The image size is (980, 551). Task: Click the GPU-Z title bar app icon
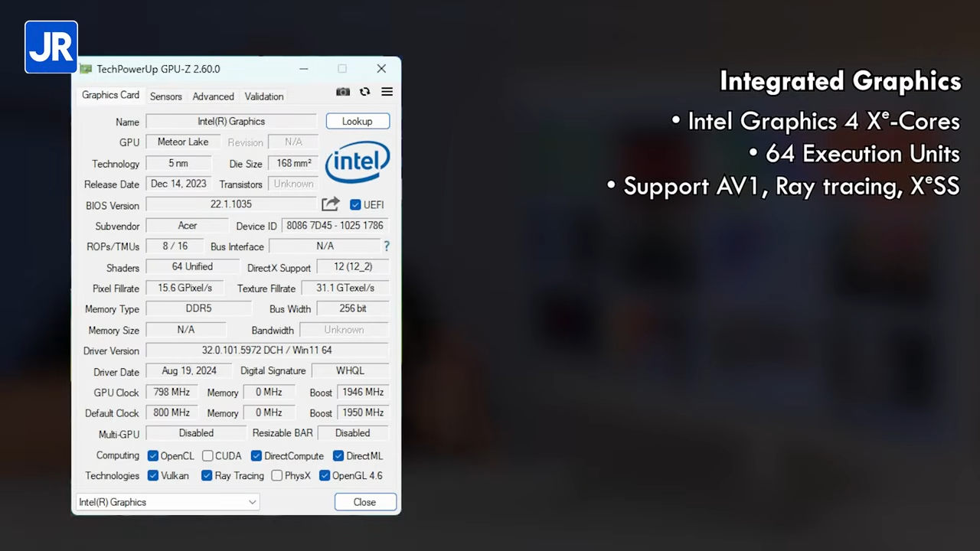coord(86,69)
